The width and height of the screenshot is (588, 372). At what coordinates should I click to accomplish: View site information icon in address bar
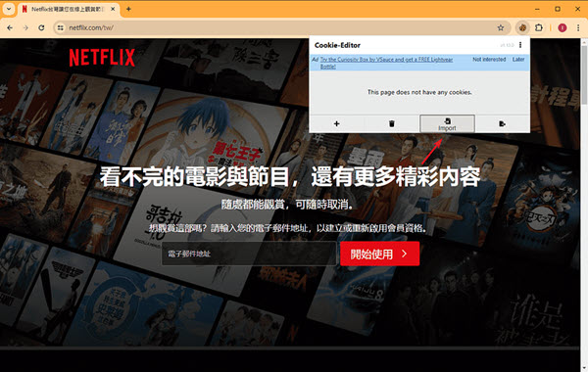[61, 27]
